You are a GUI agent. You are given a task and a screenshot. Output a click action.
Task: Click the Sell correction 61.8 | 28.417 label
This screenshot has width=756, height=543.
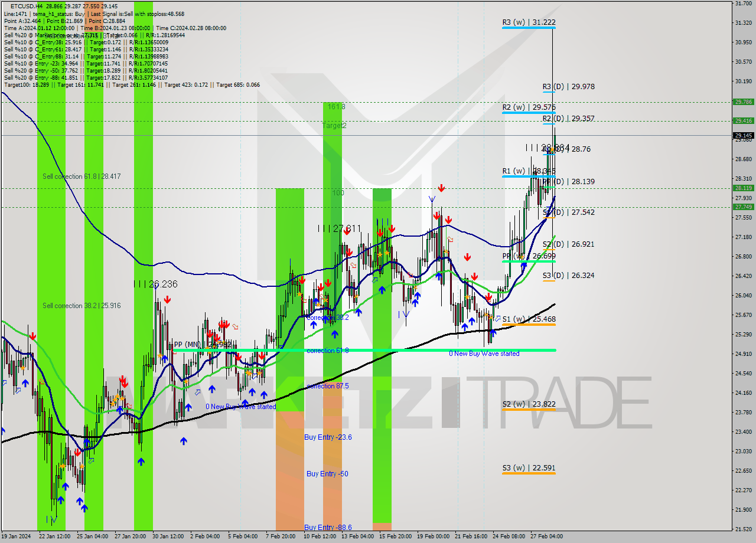pos(82,176)
